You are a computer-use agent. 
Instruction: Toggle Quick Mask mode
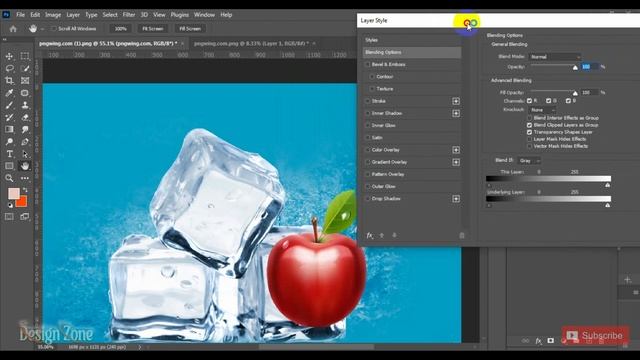click(9, 217)
